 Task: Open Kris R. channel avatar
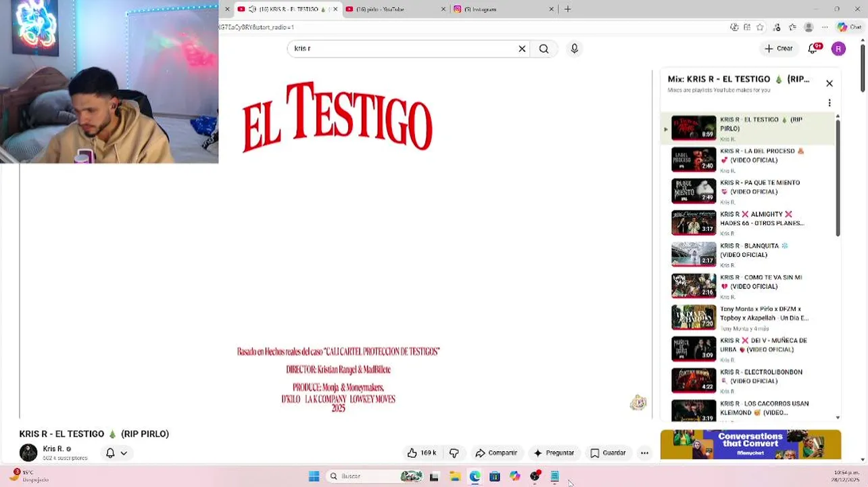tap(28, 453)
